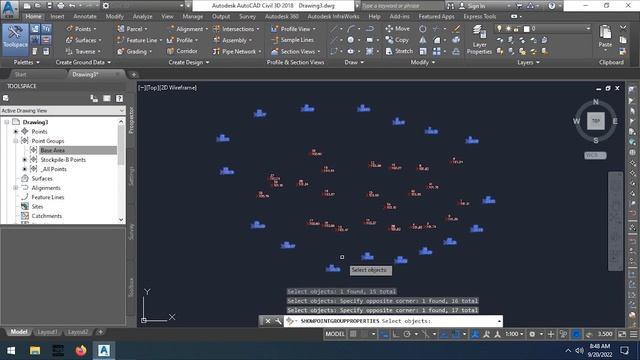Viewport: 640px width, 360px height.
Task: Click the Toolspace help question-mark icon
Action: click(x=119, y=98)
